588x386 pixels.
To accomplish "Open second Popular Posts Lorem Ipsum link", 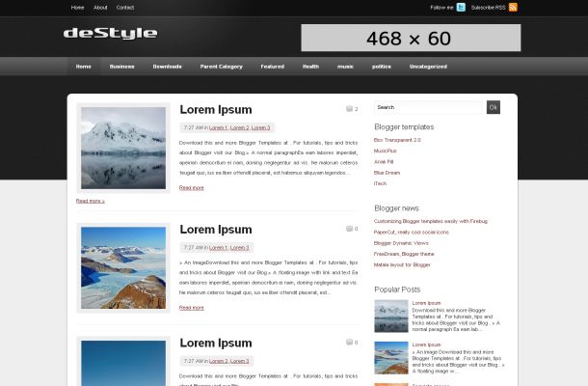I will pyautogui.click(x=426, y=345).
